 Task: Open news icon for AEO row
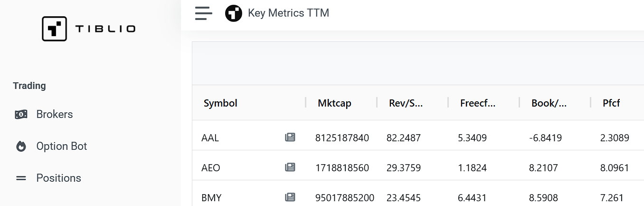click(290, 167)
